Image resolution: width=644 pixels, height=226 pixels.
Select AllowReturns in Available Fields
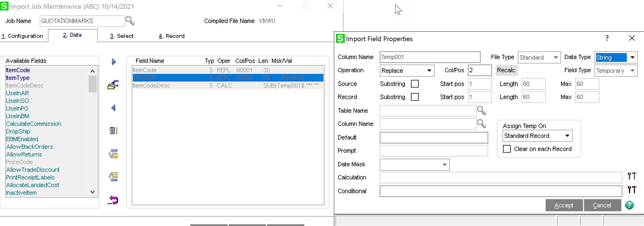click(x=24, y=154)
